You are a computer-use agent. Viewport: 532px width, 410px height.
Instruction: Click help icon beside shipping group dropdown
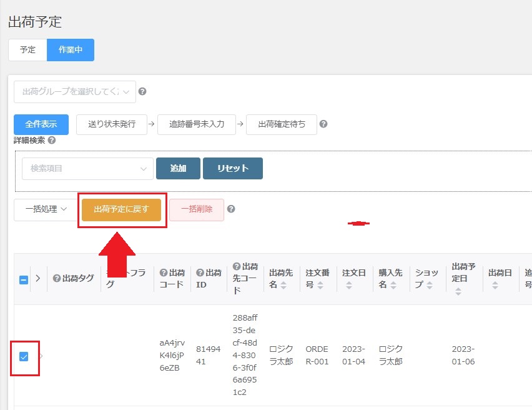142,92
